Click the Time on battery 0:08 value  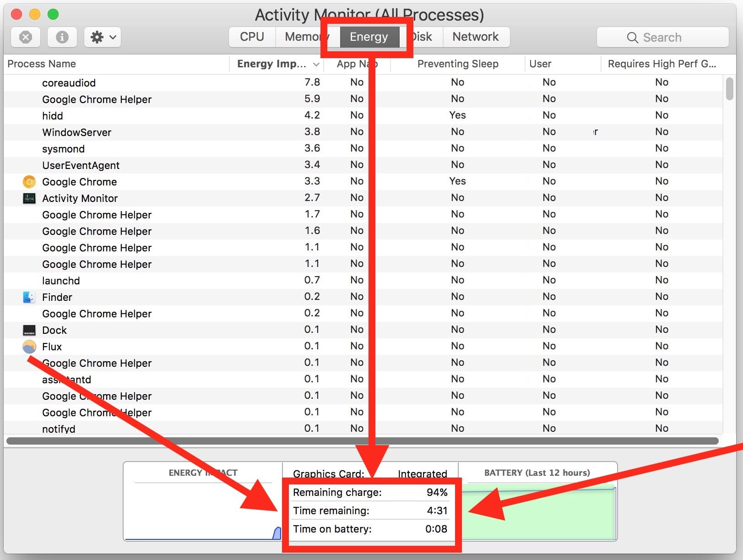(x=436, y=529)
